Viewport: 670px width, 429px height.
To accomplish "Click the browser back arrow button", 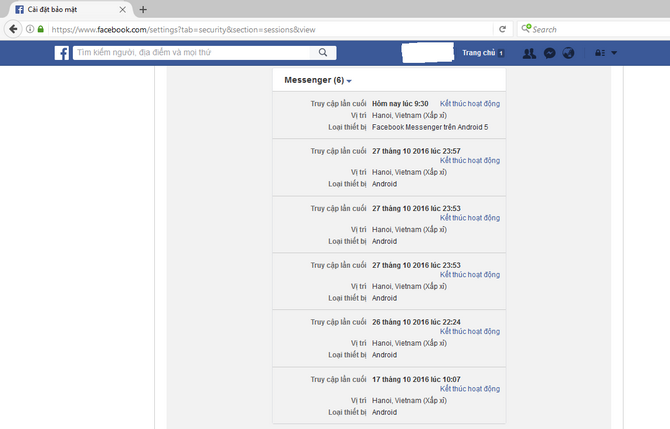I will [x=13, y=29].
